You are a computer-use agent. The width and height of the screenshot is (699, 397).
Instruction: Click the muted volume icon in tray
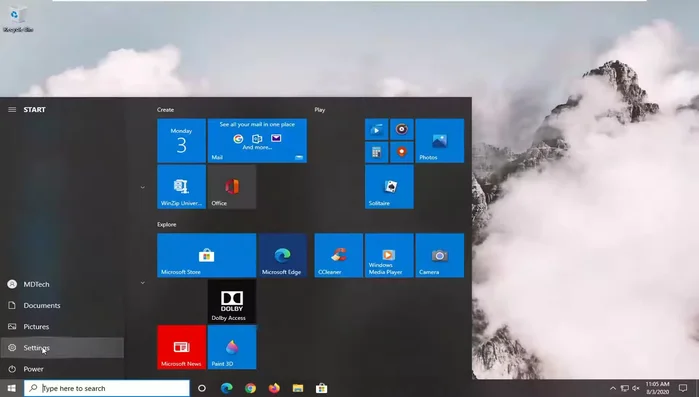pyautogui.click(x=636, y=388)
